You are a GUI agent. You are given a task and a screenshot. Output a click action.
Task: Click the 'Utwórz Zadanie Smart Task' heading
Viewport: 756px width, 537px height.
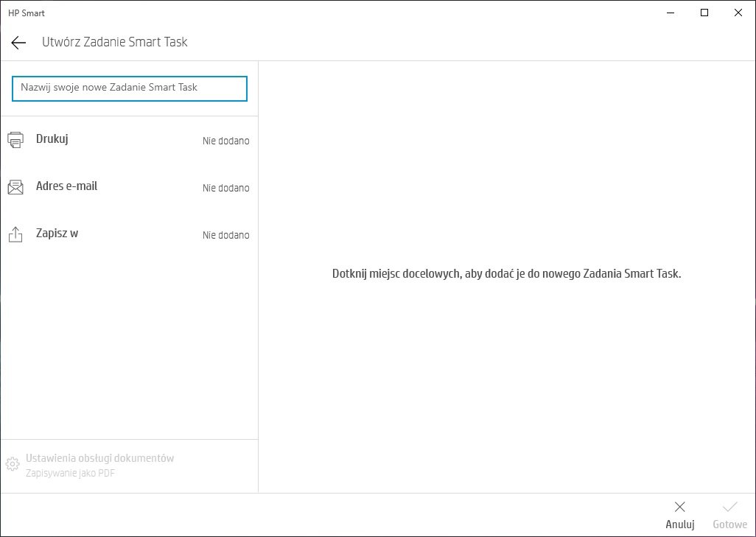[x=115, y=42]
